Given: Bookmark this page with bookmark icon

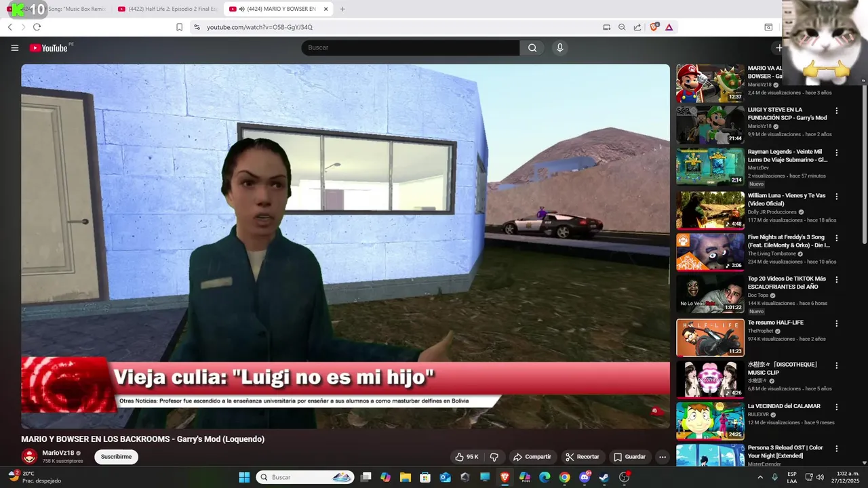Looking at the screenshot, I should click(179, 27).
